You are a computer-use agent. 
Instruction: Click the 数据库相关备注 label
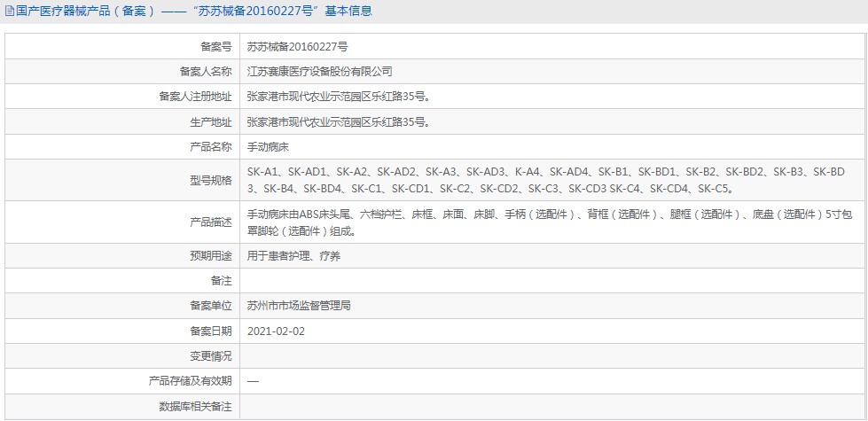(x=195, y=407)
